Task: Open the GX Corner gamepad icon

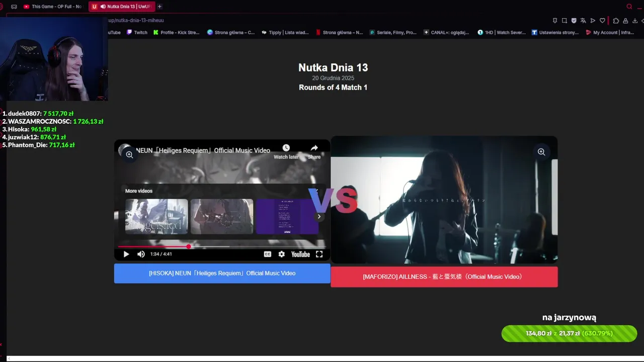Action: coord(14,7)
